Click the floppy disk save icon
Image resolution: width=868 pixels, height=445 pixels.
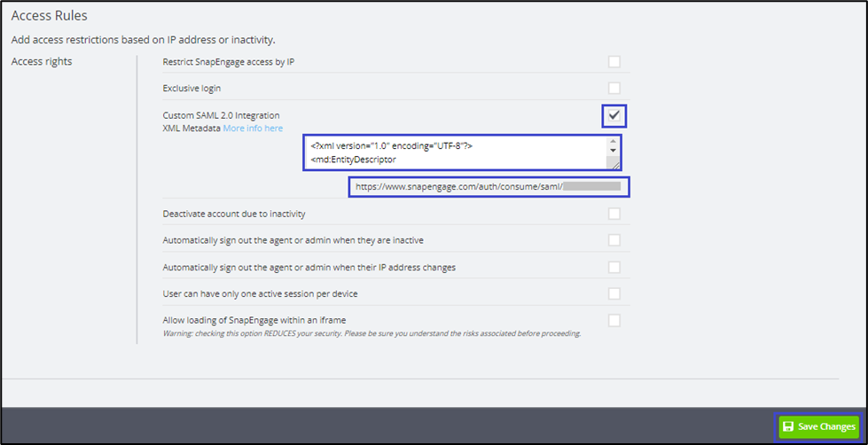click(788, 427)
